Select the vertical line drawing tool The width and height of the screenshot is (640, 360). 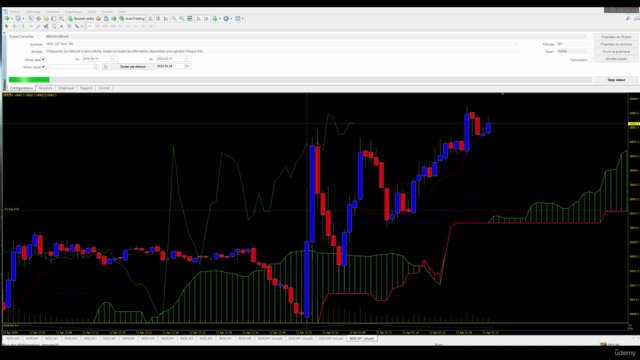[x=23, y=26]
